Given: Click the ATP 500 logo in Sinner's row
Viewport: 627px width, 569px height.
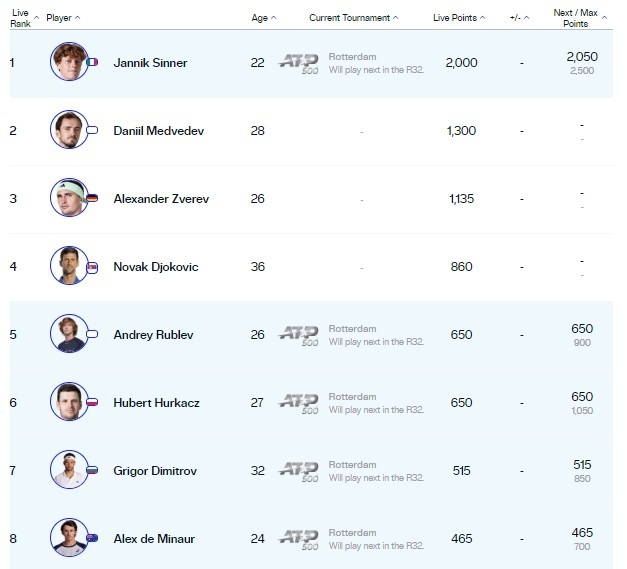Looking at the screenshot, I should pyautogui.click(x=298, y=62).
